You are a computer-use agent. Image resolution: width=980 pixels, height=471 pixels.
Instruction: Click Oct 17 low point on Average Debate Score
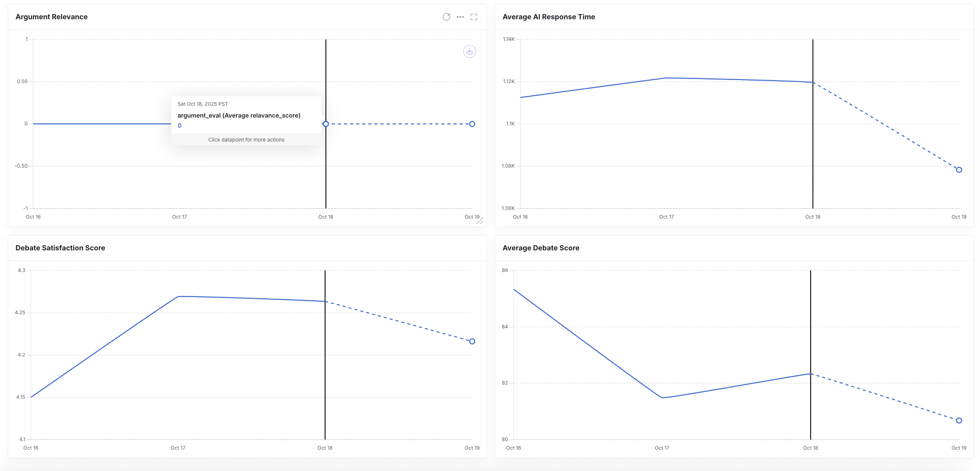[x=662, y=398]
